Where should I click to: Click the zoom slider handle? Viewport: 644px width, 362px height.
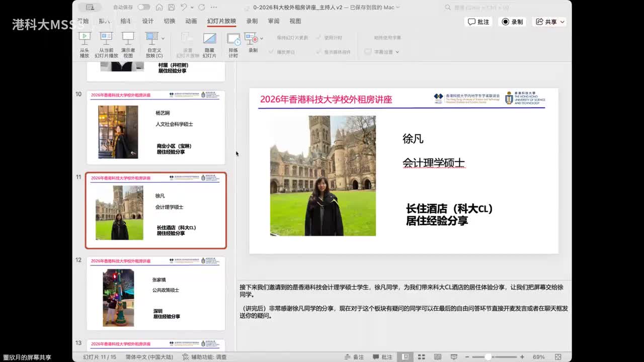[488, 357]
